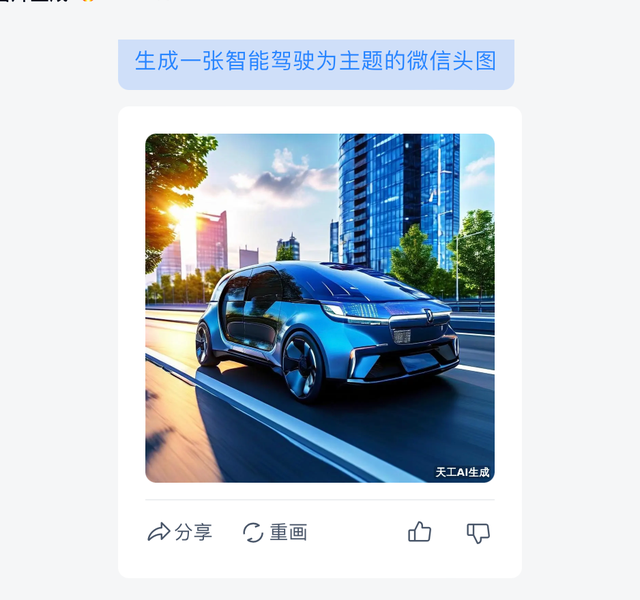Select the blue prompt message bubble
The image size is (640, 600).
point(316,64)
